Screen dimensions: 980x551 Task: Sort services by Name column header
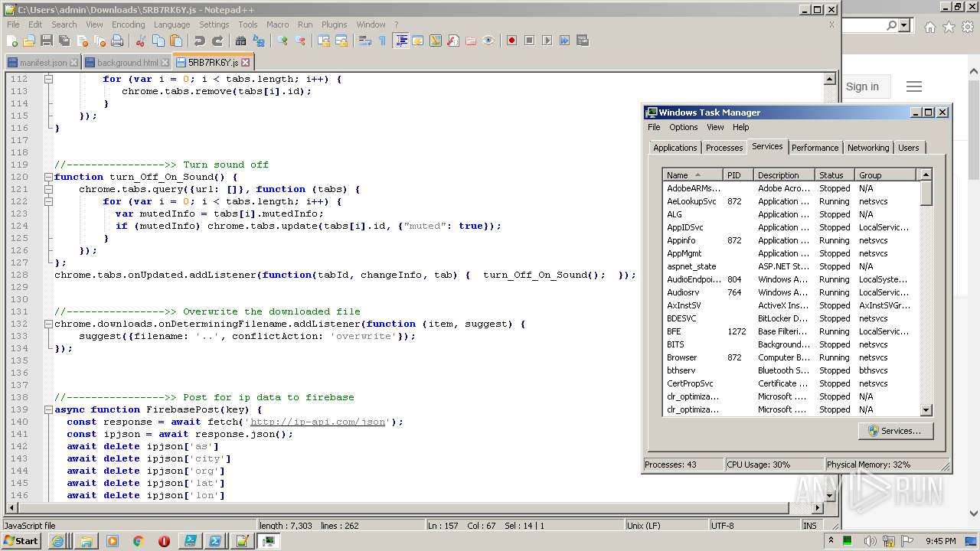(x=693, y=175)
